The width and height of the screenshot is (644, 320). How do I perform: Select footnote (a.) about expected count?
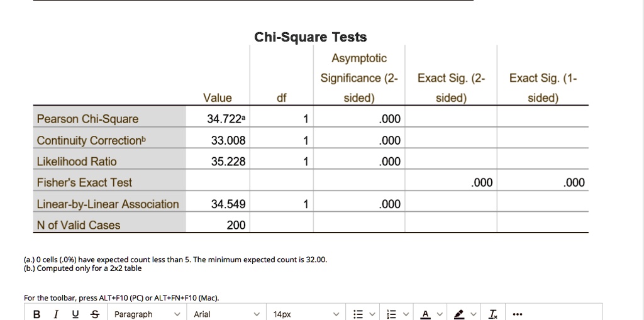tap(175, 260)
